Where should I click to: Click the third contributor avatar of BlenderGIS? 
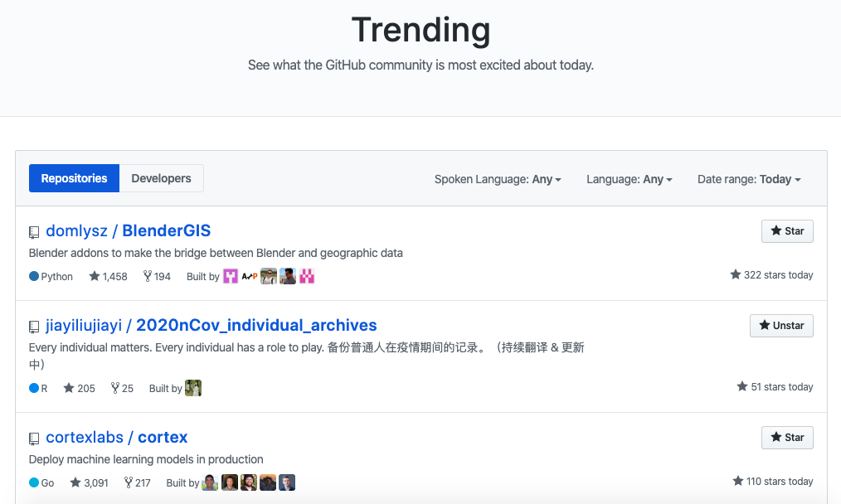pos(269,276)
